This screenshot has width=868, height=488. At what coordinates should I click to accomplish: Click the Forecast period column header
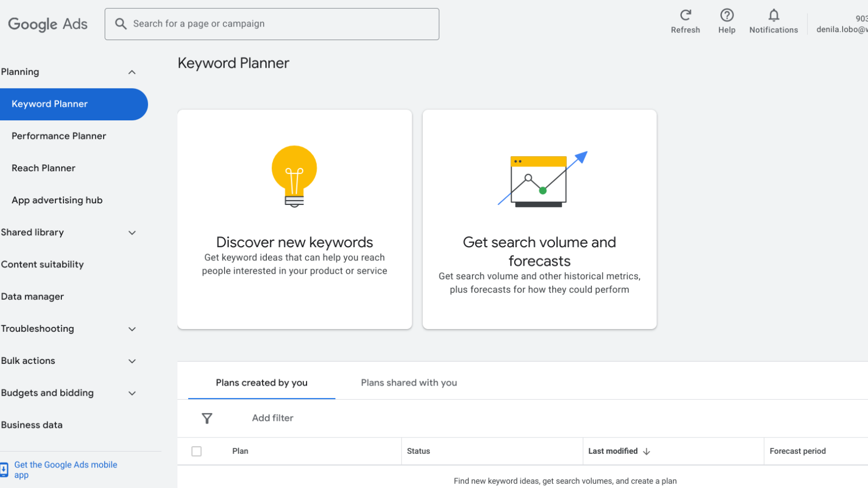(797, 451)
